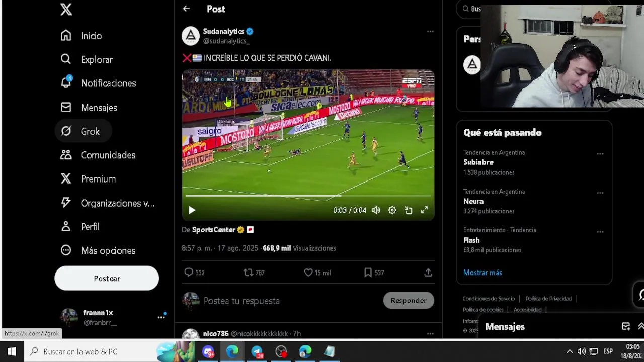Image resolution: width=644 pixels, height=362 pixels.
Task: Open Política de cookies footer link
Action: pos(483,310)
